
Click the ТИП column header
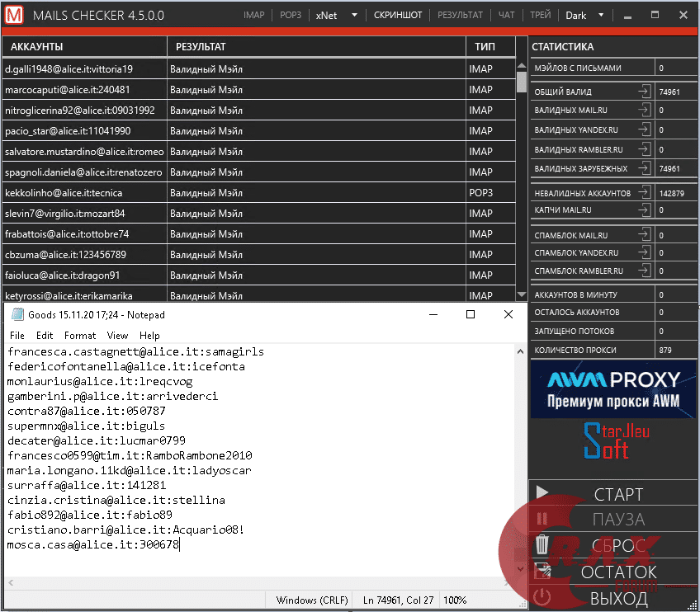tap(490, 46)
